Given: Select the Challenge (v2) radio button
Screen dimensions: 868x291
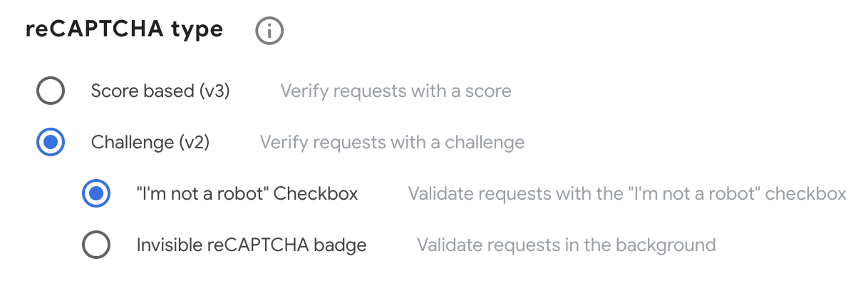Looking at the screenshot, I should coord(51,143).
